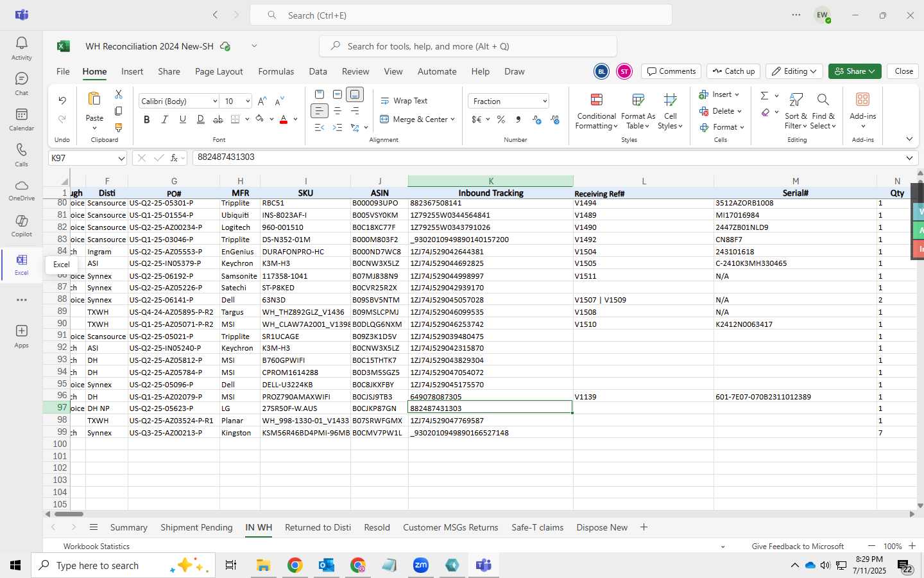Expand Merge & Center options

(452, 119)
